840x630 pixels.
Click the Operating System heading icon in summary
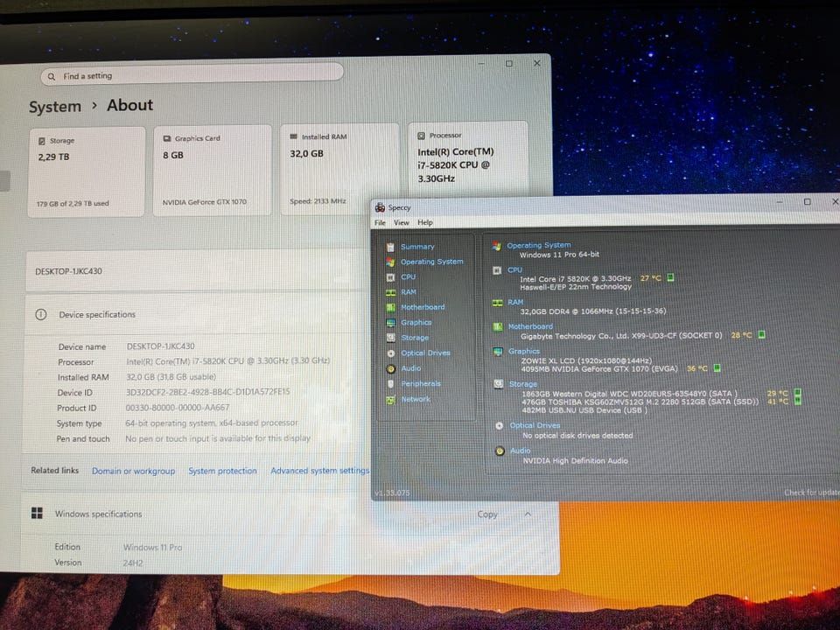pyautogui.click(x=497, y=246)
